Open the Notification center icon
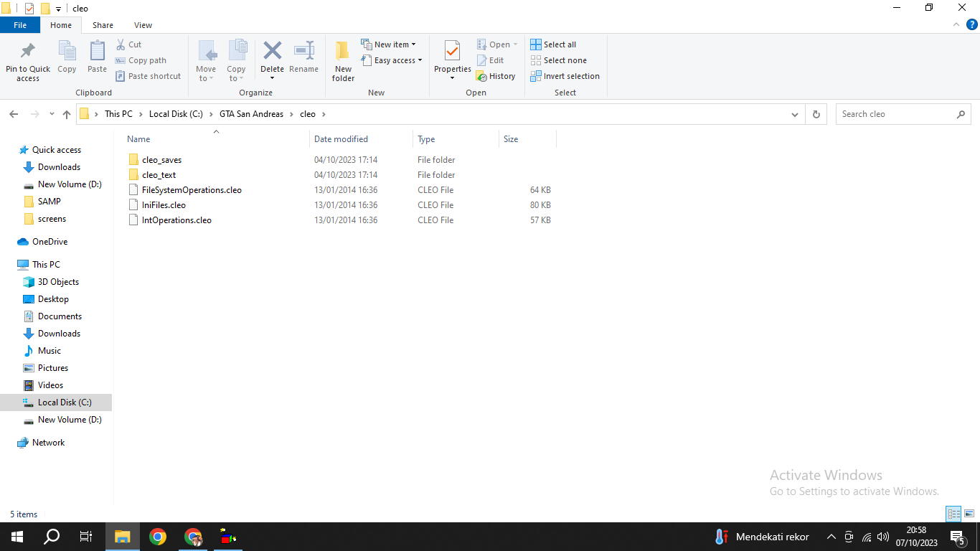This screenshot has height=551, width=980. click(x=957, y=537)
